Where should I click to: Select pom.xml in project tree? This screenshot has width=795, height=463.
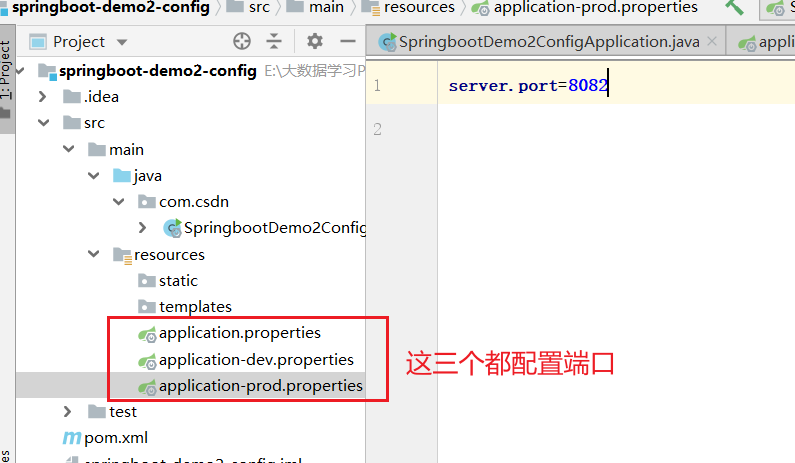(116, 438)
